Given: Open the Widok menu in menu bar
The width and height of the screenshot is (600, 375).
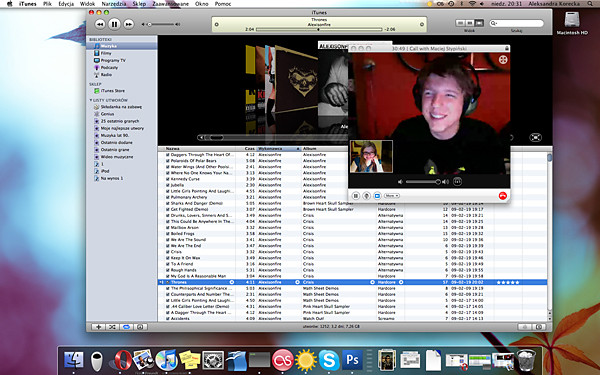Looking at the screenshot, I should [x=88, y=4].
